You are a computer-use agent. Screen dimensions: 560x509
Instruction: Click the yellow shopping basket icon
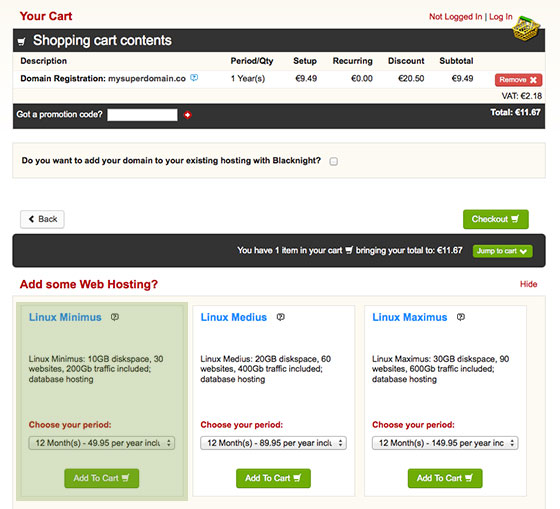click(x=526, y=29)
